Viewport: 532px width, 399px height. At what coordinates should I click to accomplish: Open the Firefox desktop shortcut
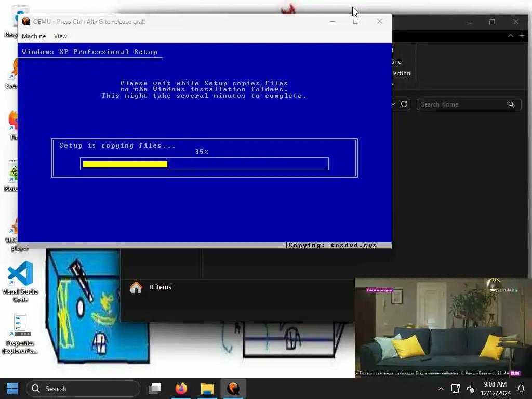(x=13, y=126)
